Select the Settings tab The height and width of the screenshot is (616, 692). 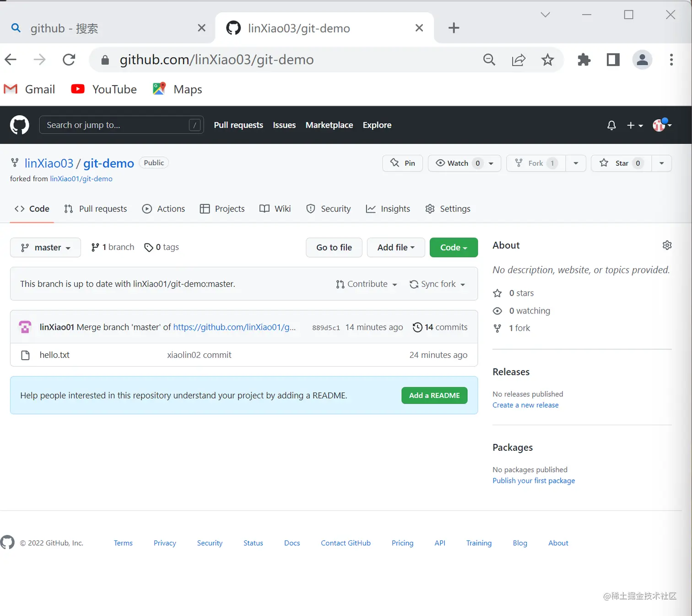tap(448, 209)
